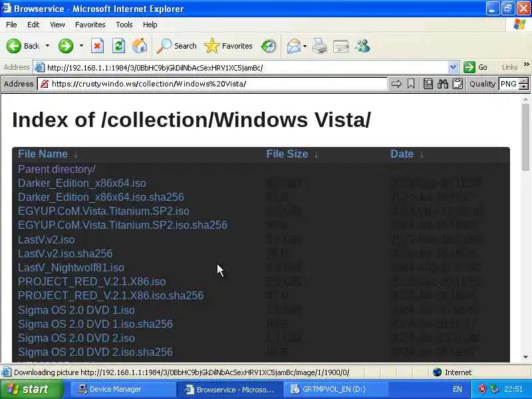
Task: Click the Date sort arrow
Action: coord(422,155)
